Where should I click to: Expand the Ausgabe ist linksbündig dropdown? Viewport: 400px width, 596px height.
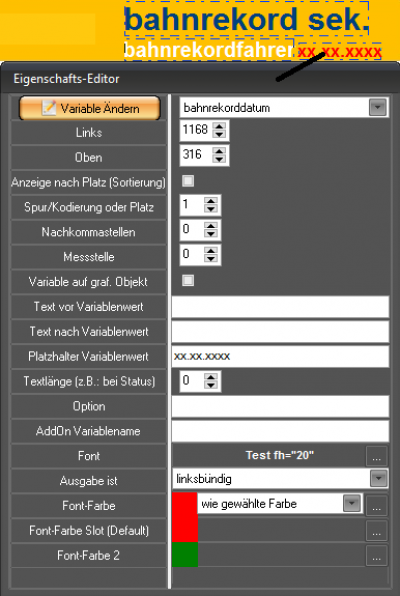[x=378, y=479]
